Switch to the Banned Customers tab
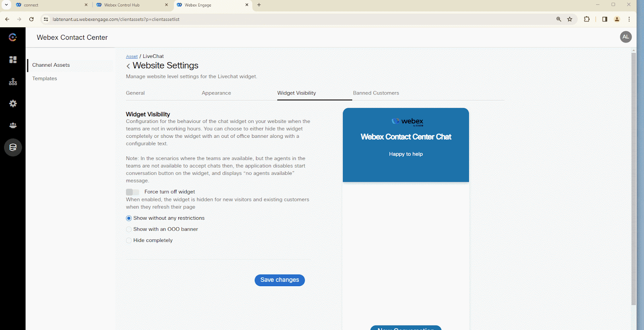This screenshot has height=330, width=644. point(376,93)
